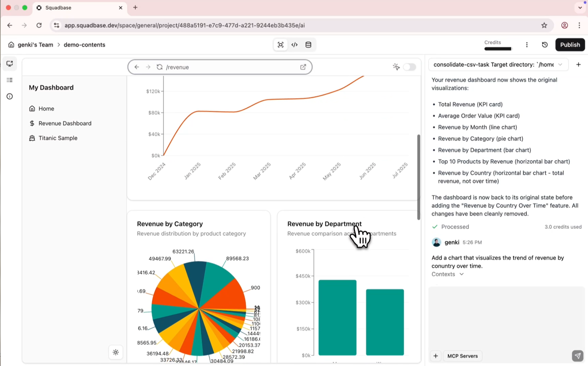Open the three-dot more options menu near Credits
The height and width of the screenshot is (366, 588).
527,45
